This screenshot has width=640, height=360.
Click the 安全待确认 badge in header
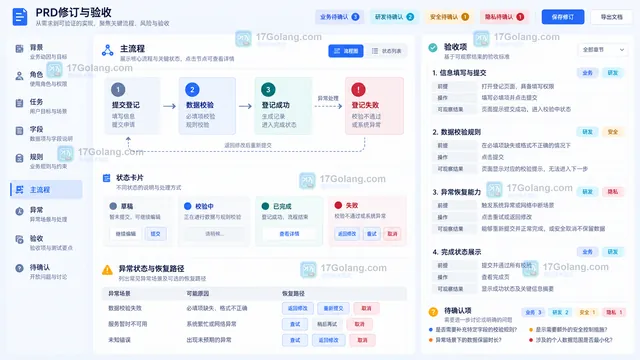(449, 17)
